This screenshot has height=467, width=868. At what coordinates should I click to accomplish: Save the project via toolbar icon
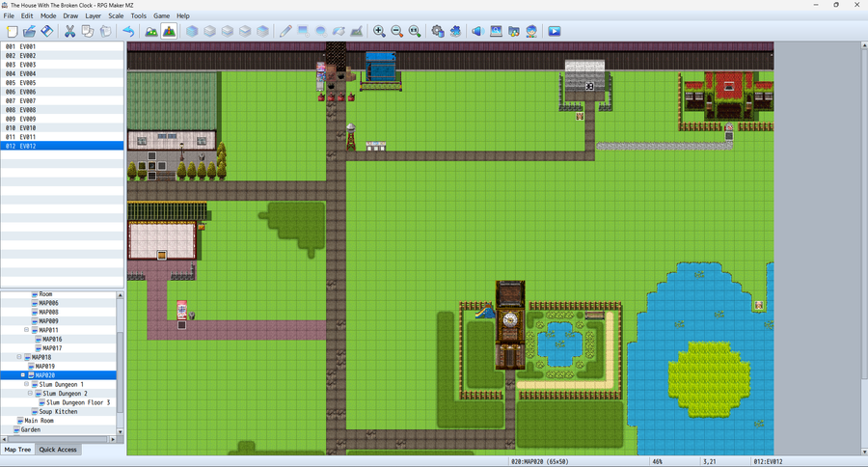pyautogui.click(x=47, y=31)
